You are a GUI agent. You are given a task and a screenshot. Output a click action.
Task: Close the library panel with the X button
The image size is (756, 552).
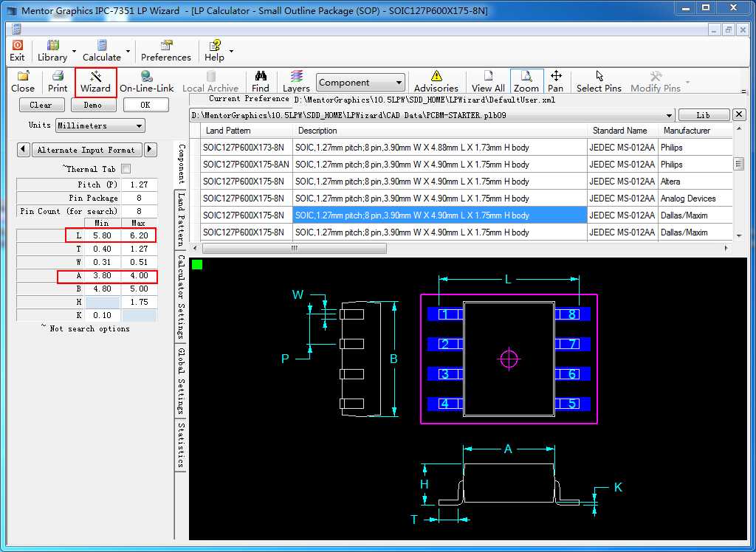tap(739, 114)
